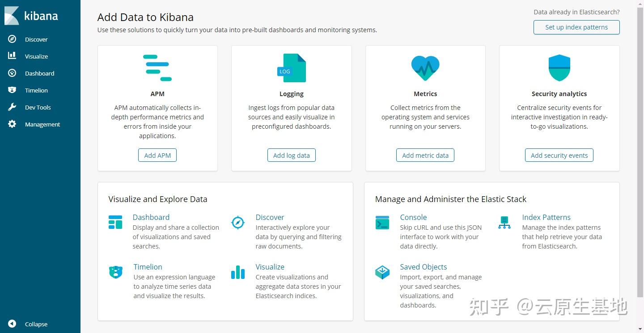Open the Dashboard sidebar menu item
Image resolution: width=644 pixels, height=333 pixels.
click(x=39, y=73)
